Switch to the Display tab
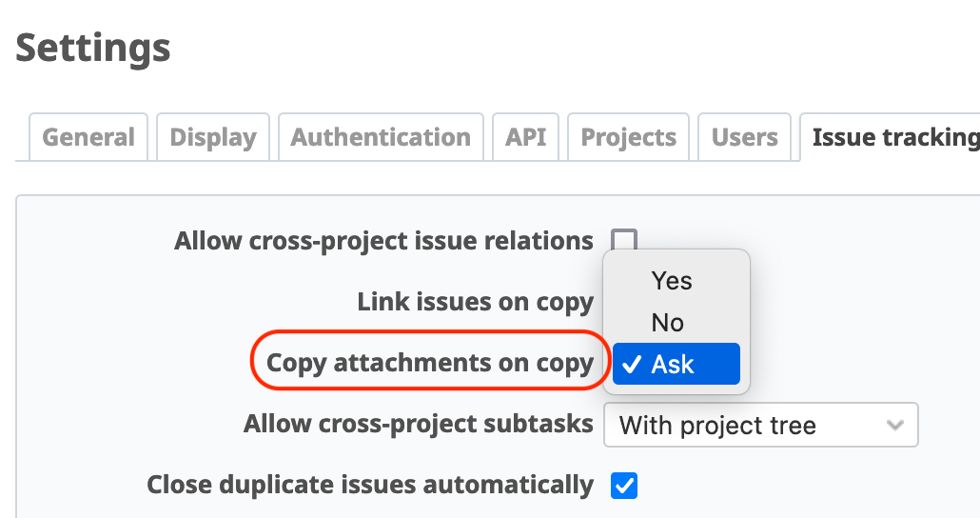This screenshot has height=518, width=980. coord(213,137)
